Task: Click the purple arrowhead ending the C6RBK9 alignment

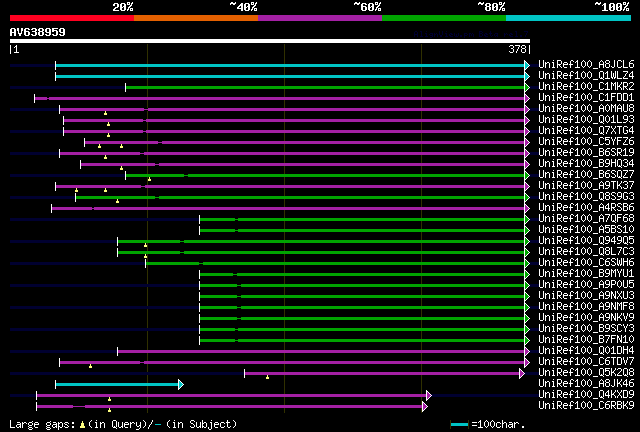Action: click(x=424, y=406)
